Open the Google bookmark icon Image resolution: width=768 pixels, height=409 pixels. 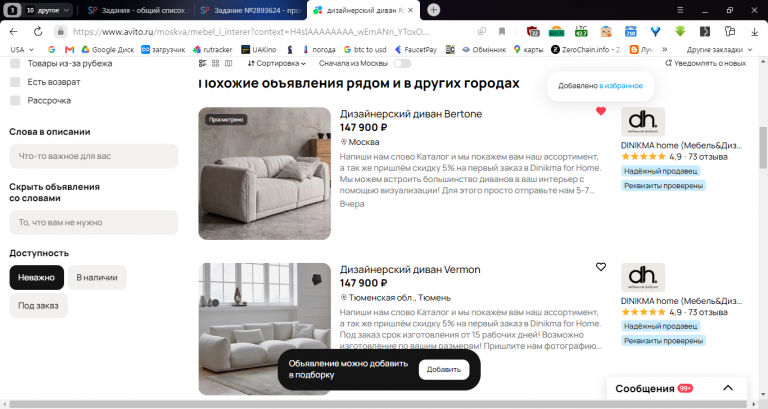(51, 49)
